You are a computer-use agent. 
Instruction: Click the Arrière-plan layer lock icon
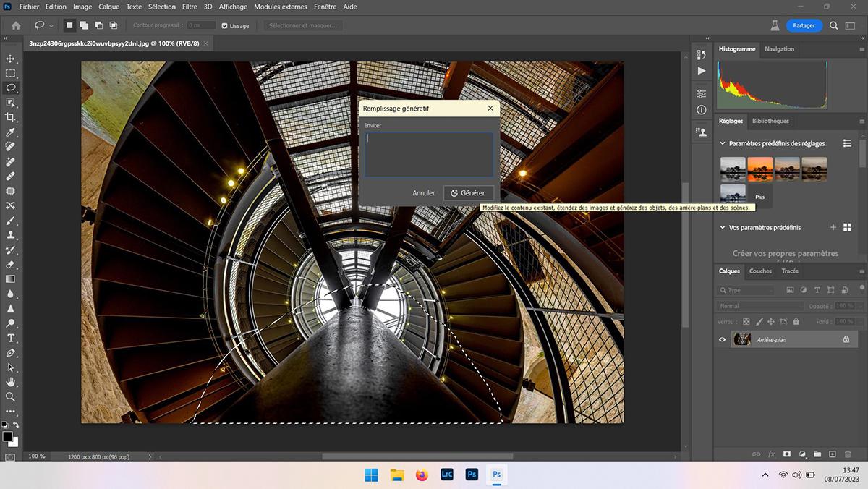coord(846,339)
